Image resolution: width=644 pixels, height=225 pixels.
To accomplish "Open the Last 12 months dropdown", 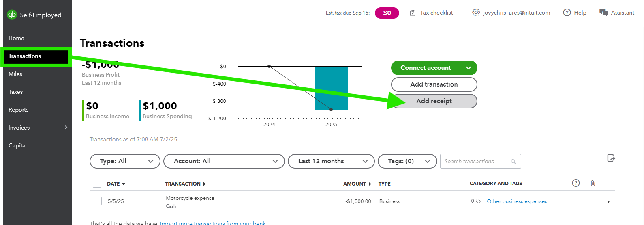I will coord(331,161).
